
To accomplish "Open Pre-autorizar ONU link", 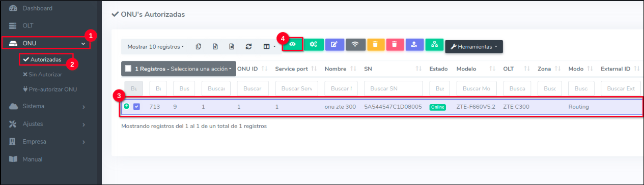I will click(49, 89).
